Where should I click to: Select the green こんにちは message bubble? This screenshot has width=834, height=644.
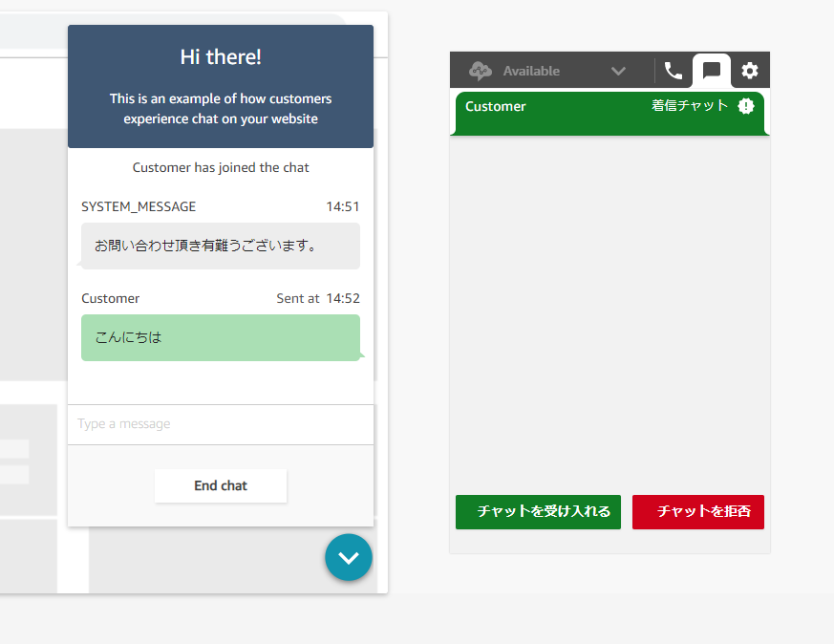click(x=220, y=338)
